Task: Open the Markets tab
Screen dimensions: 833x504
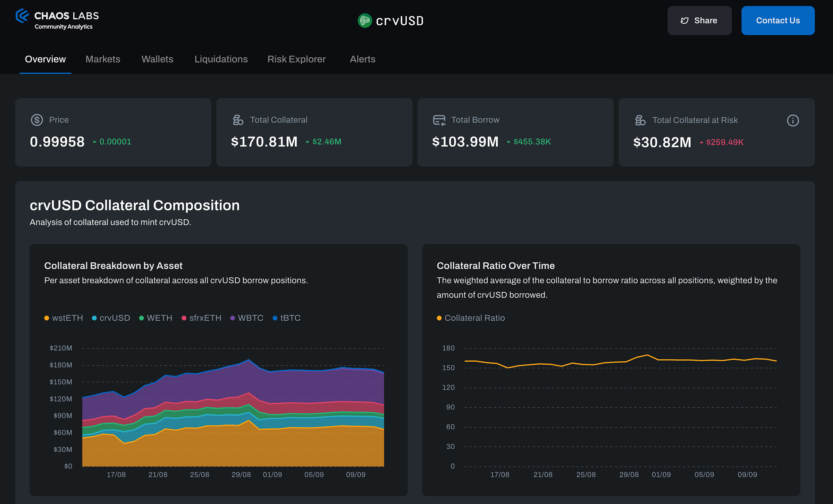Action: point(103,59)
